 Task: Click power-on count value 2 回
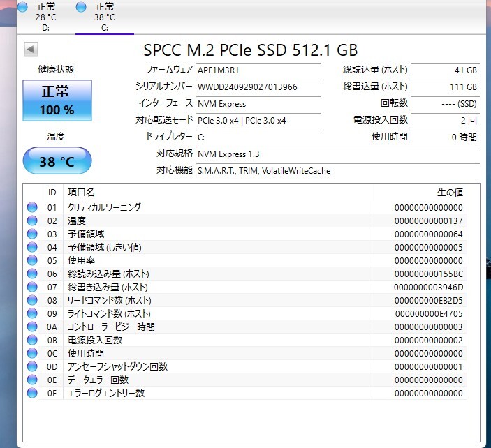coord(445,121)
